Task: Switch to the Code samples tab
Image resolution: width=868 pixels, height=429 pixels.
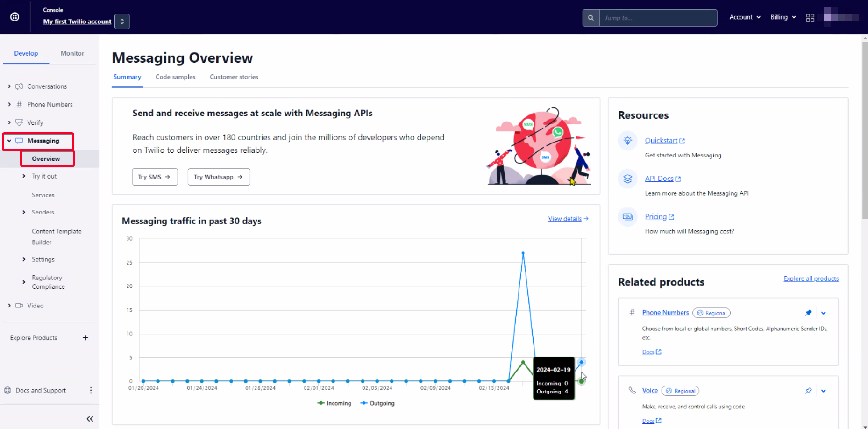Action: (x=175, y=77)
